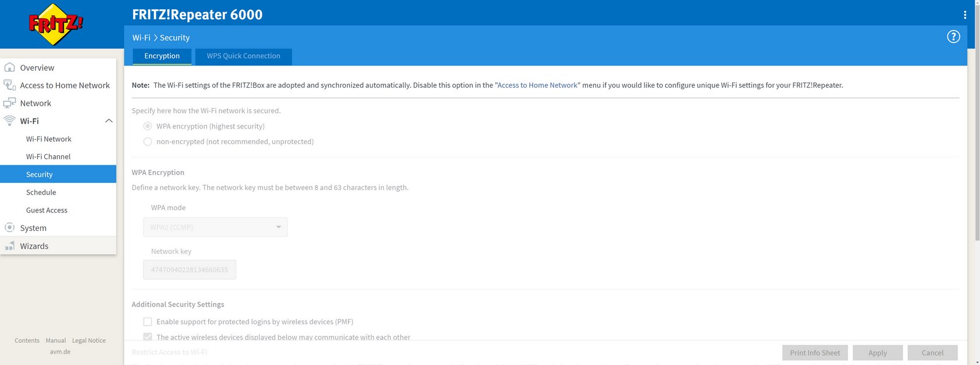Open the WPA mode dropdown
This screenshot has width=980, height=365.
(215, 227)
